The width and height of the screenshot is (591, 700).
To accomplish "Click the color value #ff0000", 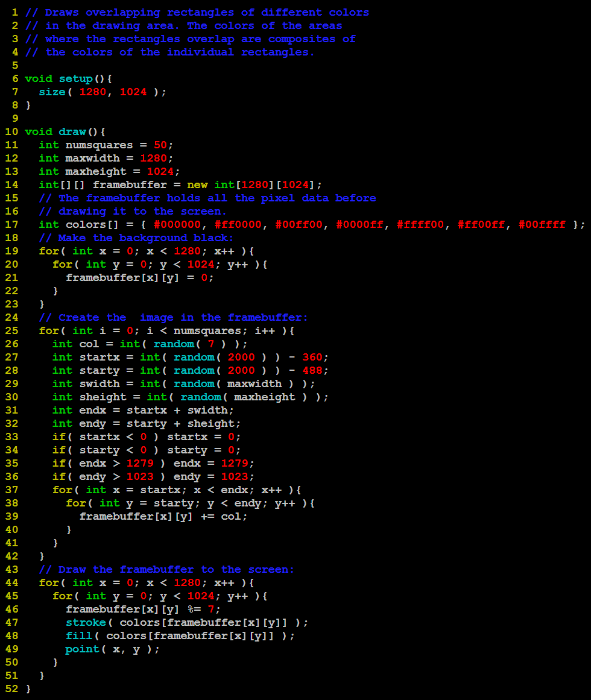I will (x=238, y=224).
